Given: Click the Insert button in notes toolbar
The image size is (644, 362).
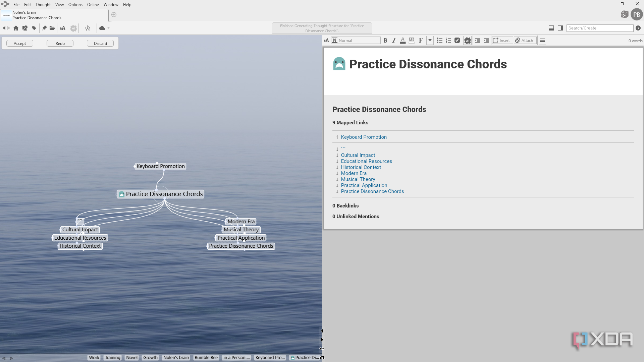Looking at the screenshot, I should 502,41.
